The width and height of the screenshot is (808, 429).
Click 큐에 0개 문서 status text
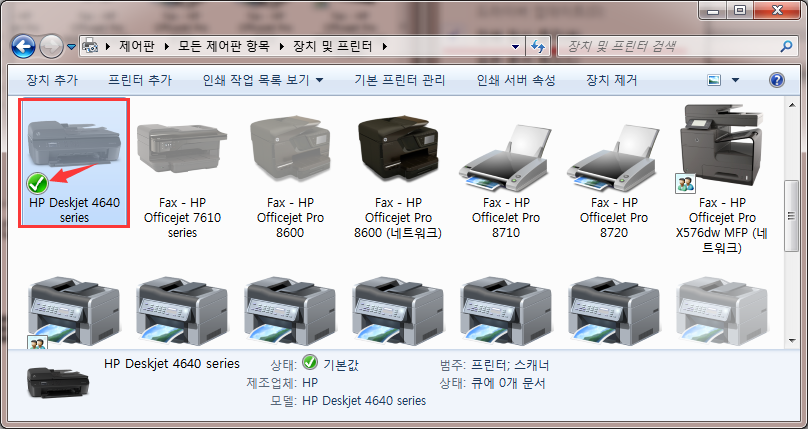point(507,383)
